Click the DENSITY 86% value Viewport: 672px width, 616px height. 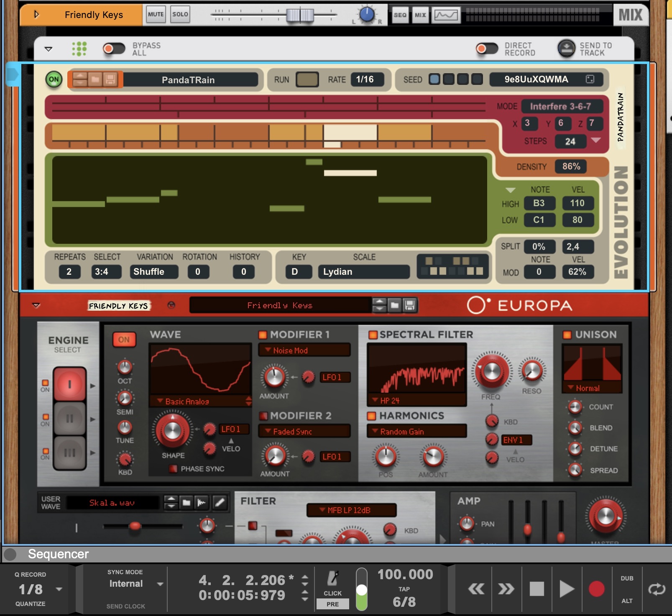click(x=571, y=166)
